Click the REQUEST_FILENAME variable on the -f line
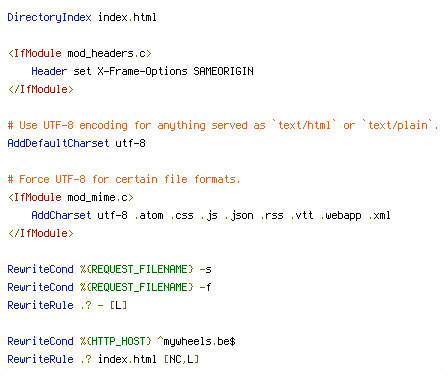 (136, 287)
